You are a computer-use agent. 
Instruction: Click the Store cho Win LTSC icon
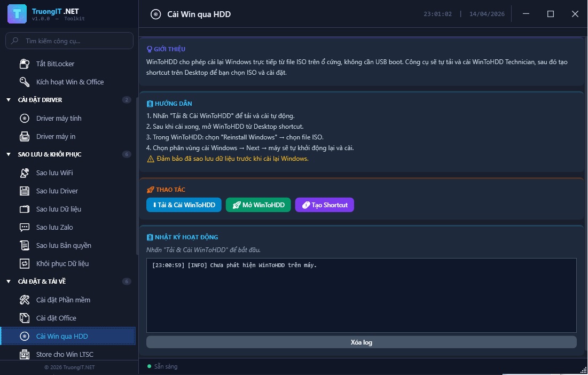(25, 355)
